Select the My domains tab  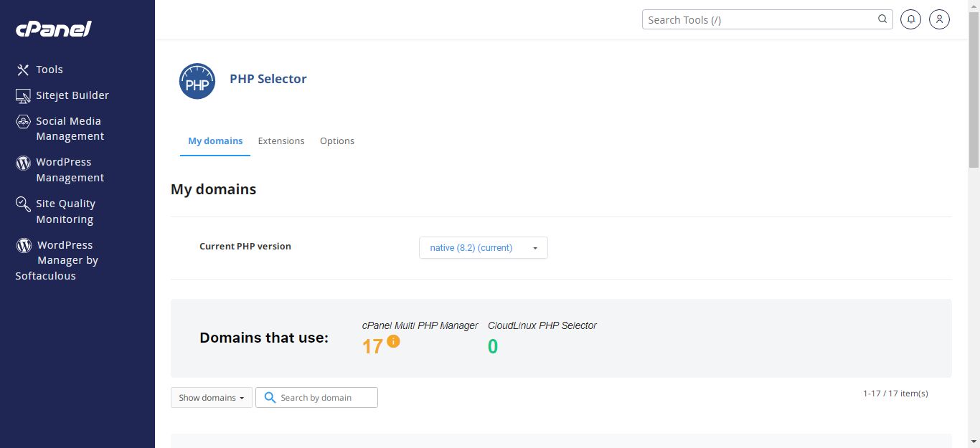[x=215, y=140]
